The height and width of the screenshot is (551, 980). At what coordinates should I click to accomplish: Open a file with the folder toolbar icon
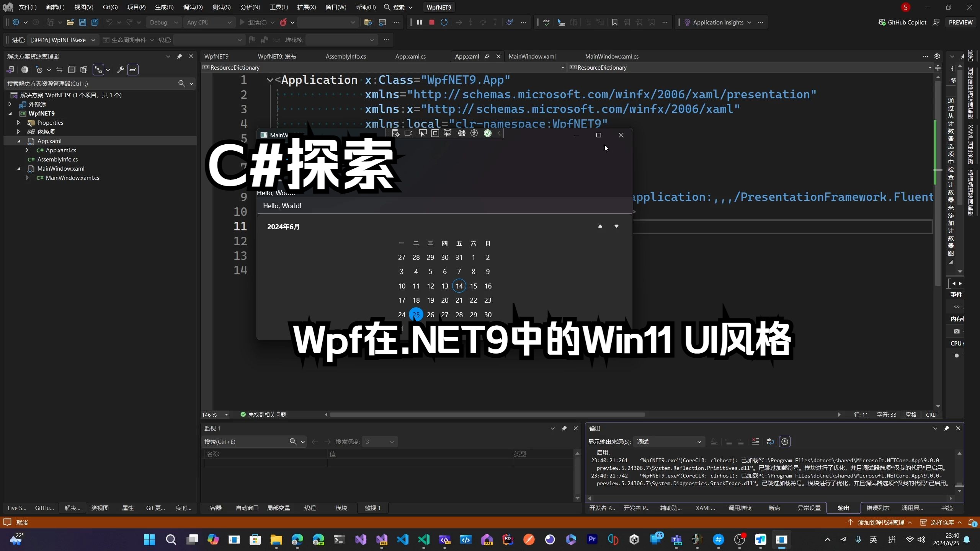[x=70, y=22]
